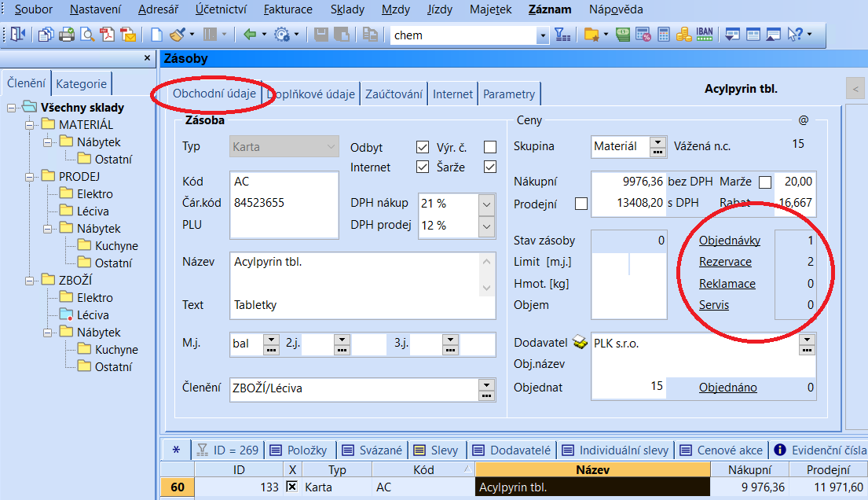Select Léciva folder under PRODEJ

pos(93,211)
